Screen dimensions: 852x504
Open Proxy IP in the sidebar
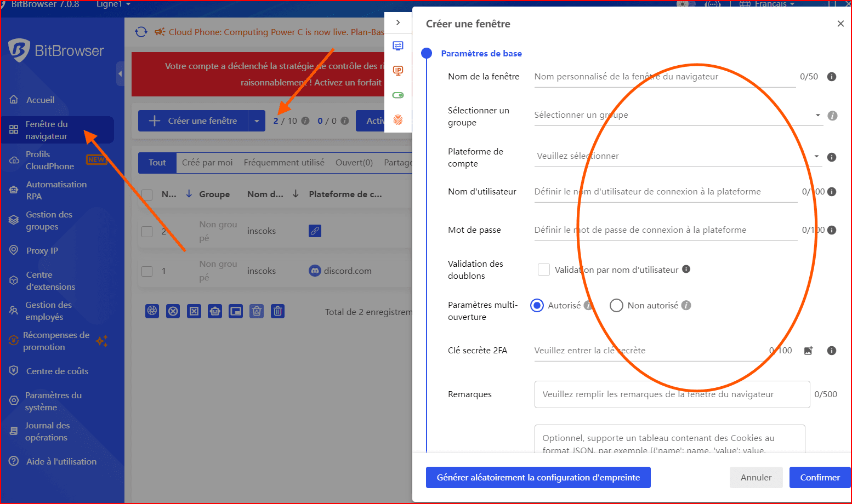(42, 250)
